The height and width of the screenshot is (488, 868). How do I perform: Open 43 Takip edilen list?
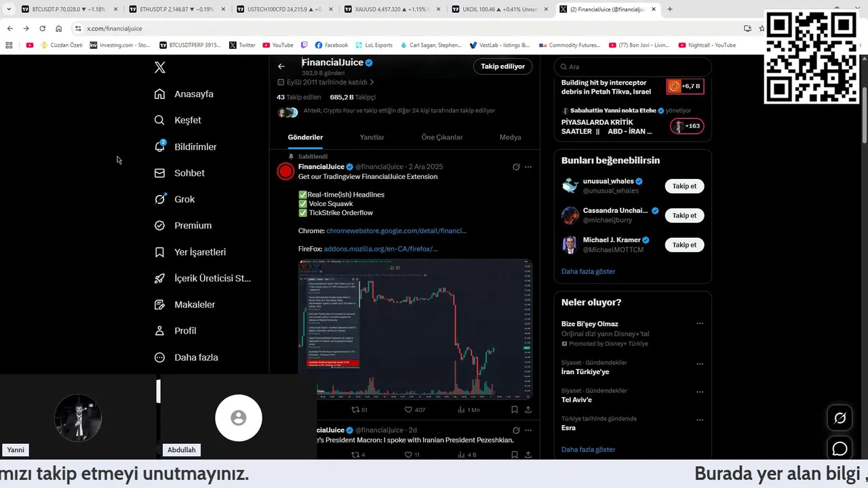pyautogui.click(x=299, y=97)
